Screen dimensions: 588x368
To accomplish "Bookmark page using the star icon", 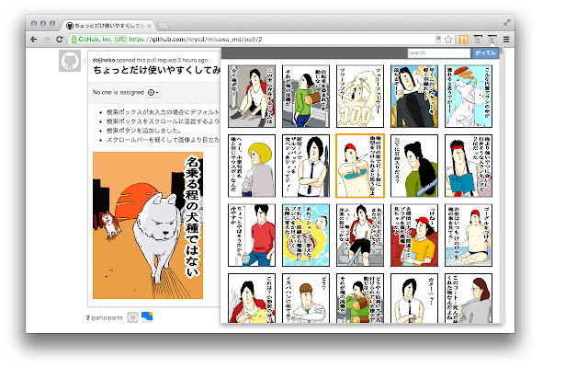I will pyautogui.click(x=448, y=40).
